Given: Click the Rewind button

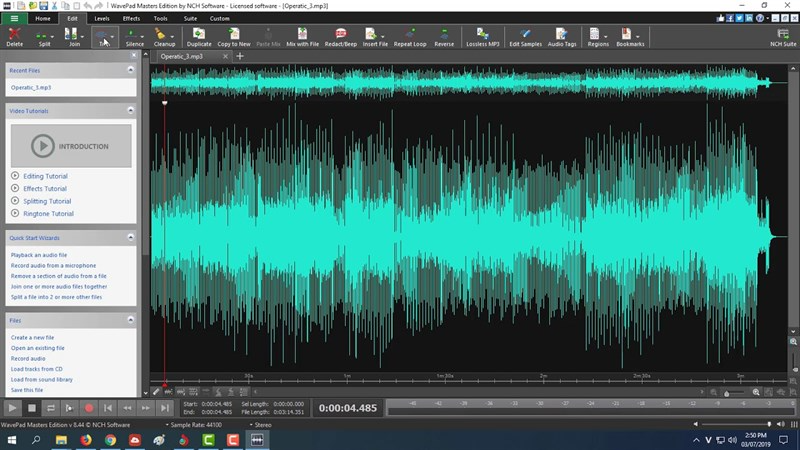Looking at the screenshot, I should [127, 408].
